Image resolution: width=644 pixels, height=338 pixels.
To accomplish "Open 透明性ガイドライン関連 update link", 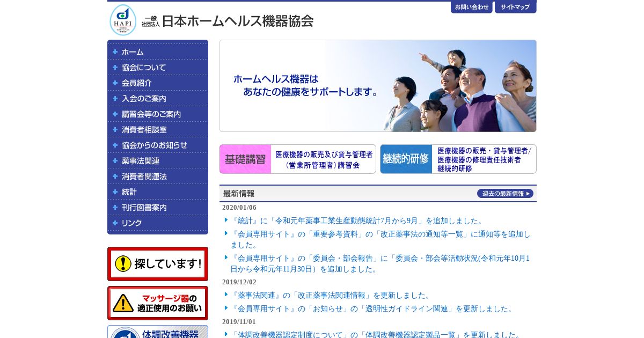I will (372, 308).
